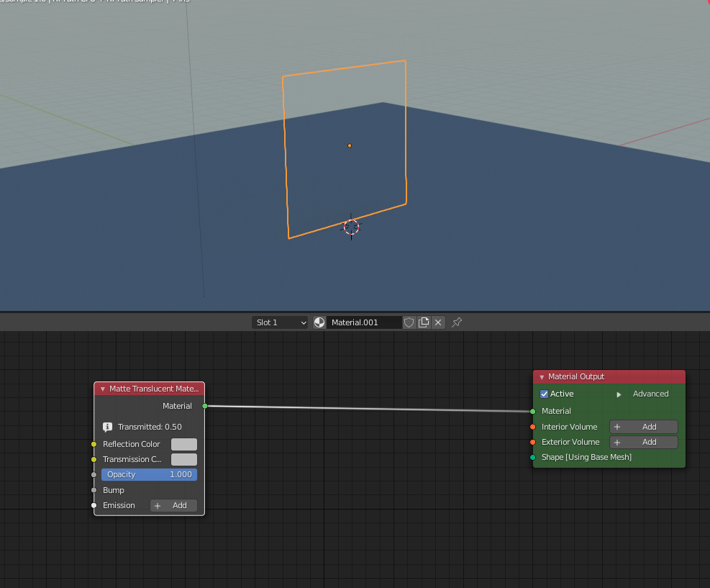710x588 pixels.
Task: Toggle the pin icon in node editor
Action: (457, 322)
